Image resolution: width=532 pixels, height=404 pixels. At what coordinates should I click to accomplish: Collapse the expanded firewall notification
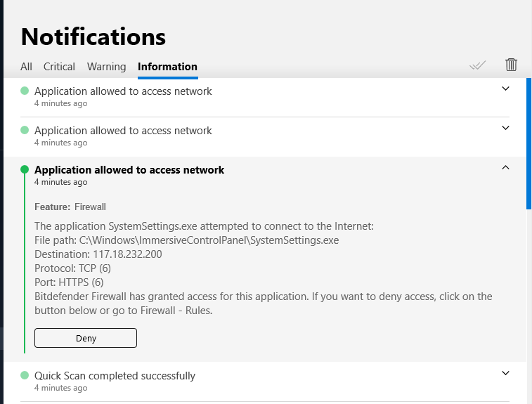pyautogui.click(x=505, y=167)
